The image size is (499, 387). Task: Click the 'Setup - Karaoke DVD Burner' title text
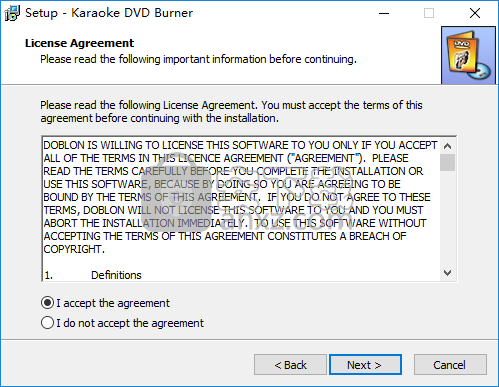point(109,13)
